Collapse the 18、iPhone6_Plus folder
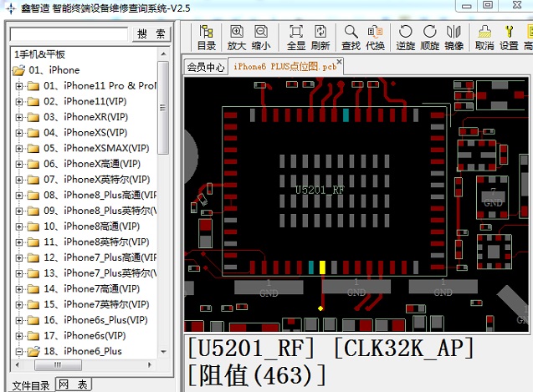 [19, 352]
